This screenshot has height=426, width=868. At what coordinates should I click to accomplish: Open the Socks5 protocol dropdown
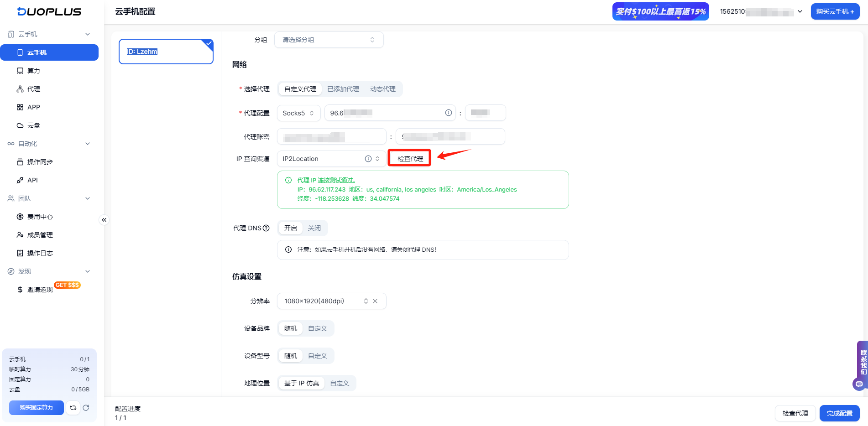299,113
